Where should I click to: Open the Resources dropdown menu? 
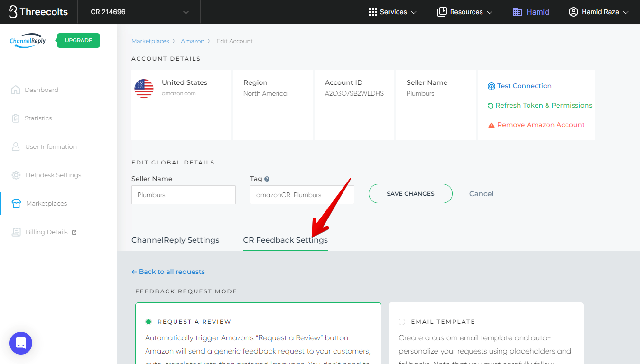click(465, 12)
